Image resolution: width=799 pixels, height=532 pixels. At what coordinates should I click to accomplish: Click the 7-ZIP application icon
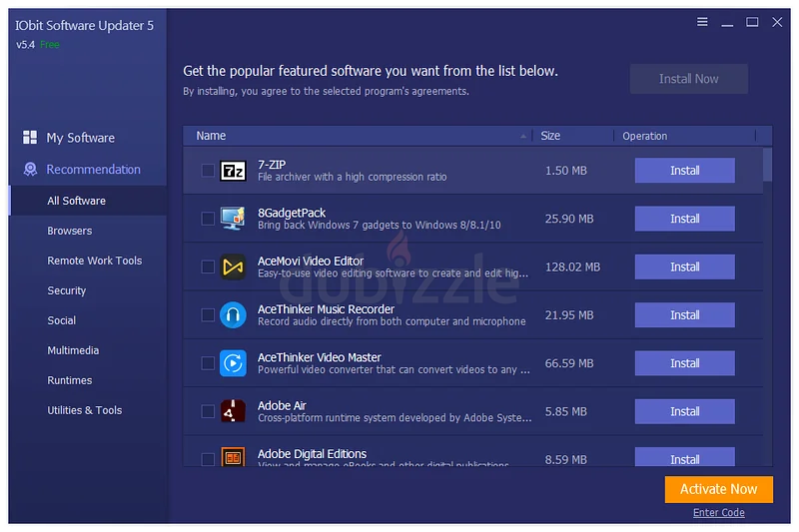[233, 171]
